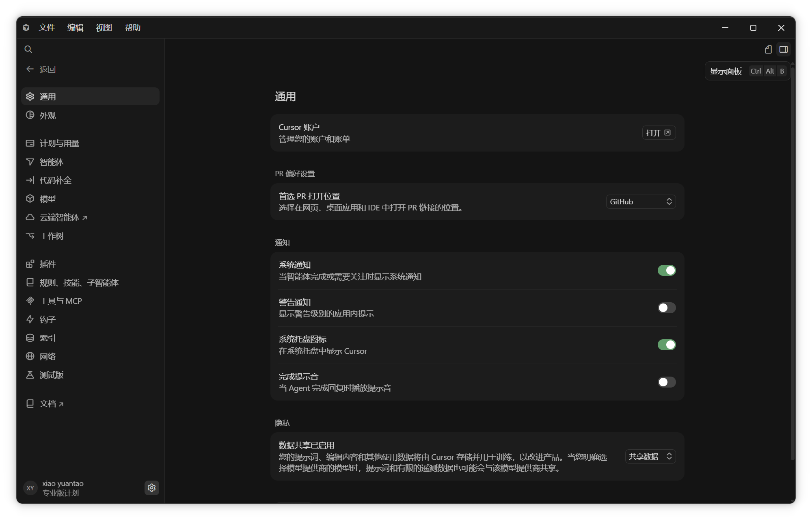Click the search magnifier icon in sidebar
The width and height of the screenshot is (812, 520).
(28, 49)
